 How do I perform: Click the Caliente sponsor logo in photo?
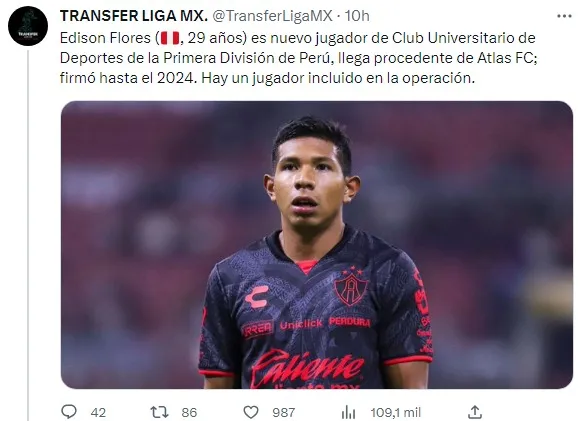click(306, 367)
